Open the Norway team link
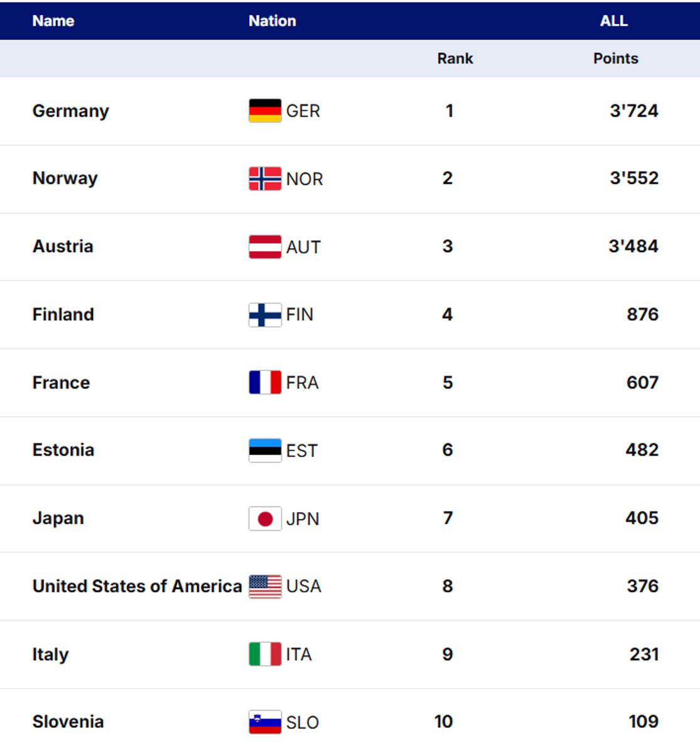This screenshot has width=700, height=753. click(65, 178)
